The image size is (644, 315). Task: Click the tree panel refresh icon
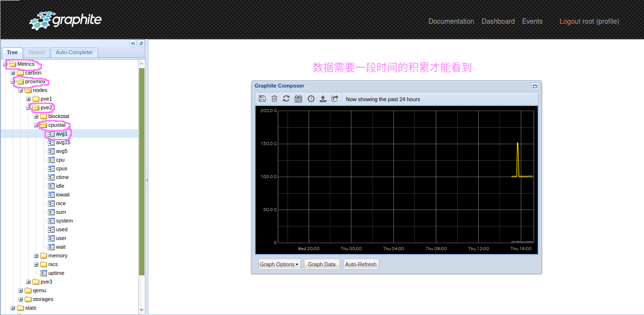141,43
